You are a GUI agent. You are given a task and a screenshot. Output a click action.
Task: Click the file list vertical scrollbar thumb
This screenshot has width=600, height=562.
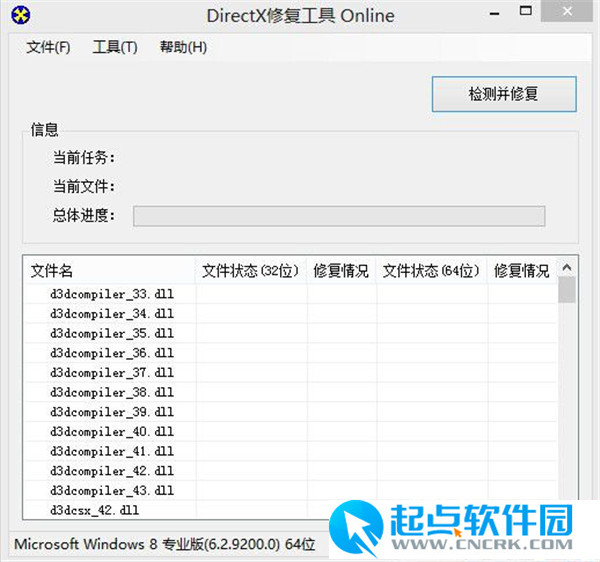point(567,290)
